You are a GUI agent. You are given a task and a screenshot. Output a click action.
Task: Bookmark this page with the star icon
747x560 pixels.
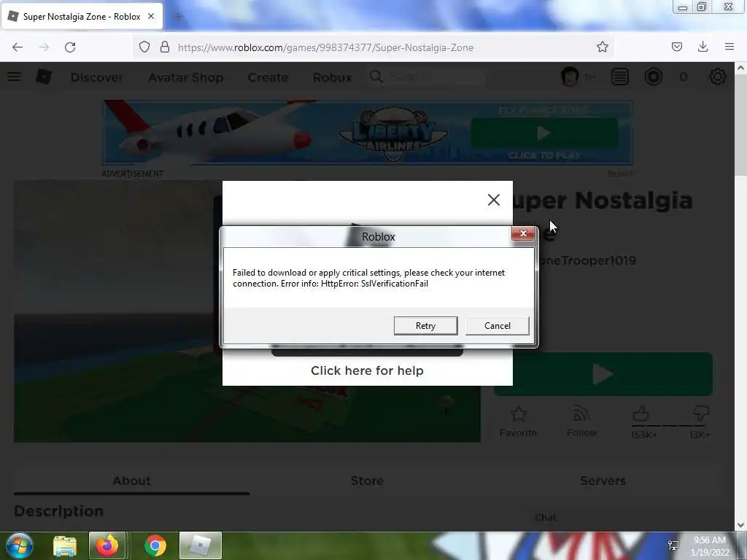[602, 47]
